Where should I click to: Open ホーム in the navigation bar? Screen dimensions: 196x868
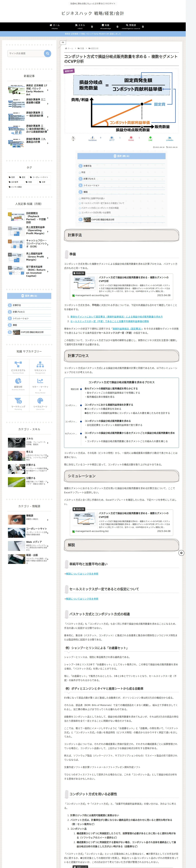(x=55, y=27)
